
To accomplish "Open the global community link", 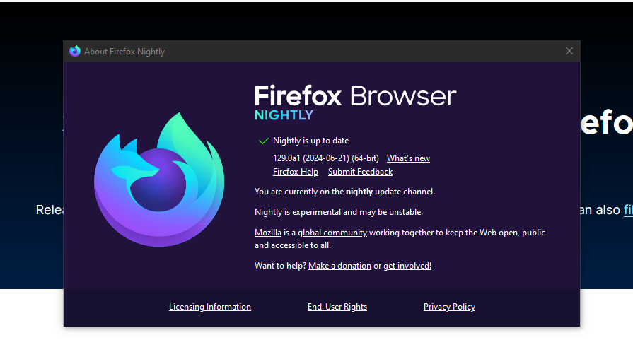I will point(332,233).
